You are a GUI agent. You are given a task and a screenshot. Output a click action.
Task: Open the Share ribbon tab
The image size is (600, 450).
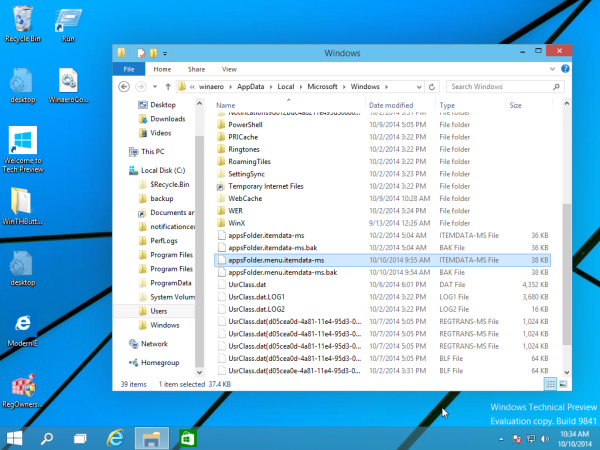pyautogui.click(x=196, y=69)
